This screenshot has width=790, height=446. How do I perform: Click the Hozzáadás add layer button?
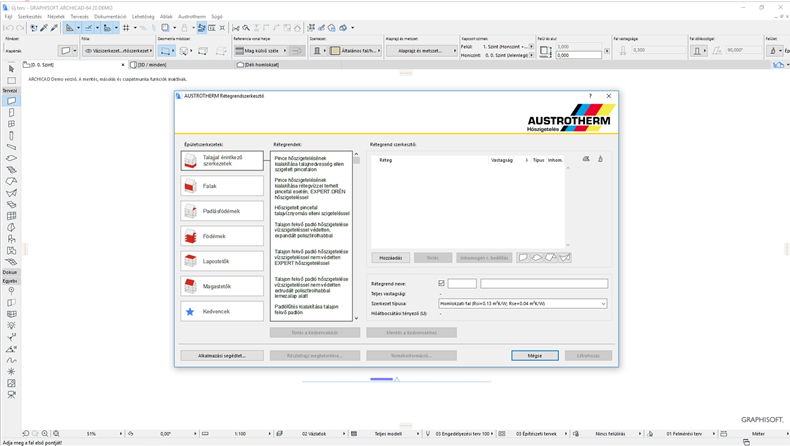[x=390, y=258]
